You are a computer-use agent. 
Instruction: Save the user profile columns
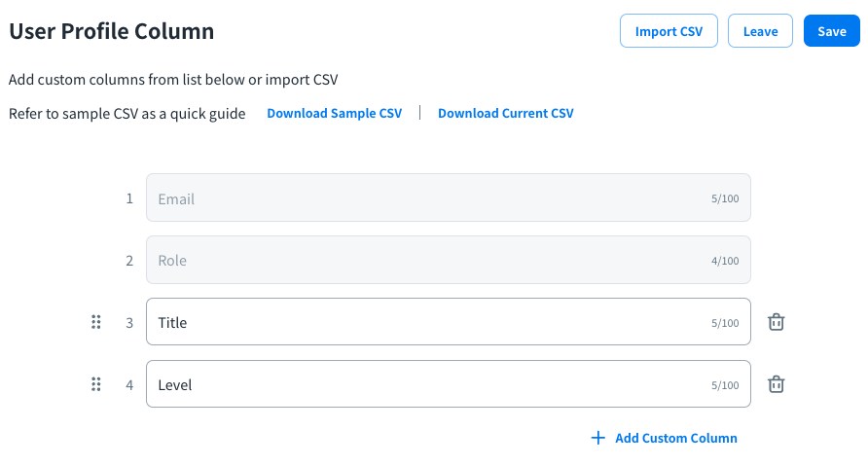[x=831, y=31]
